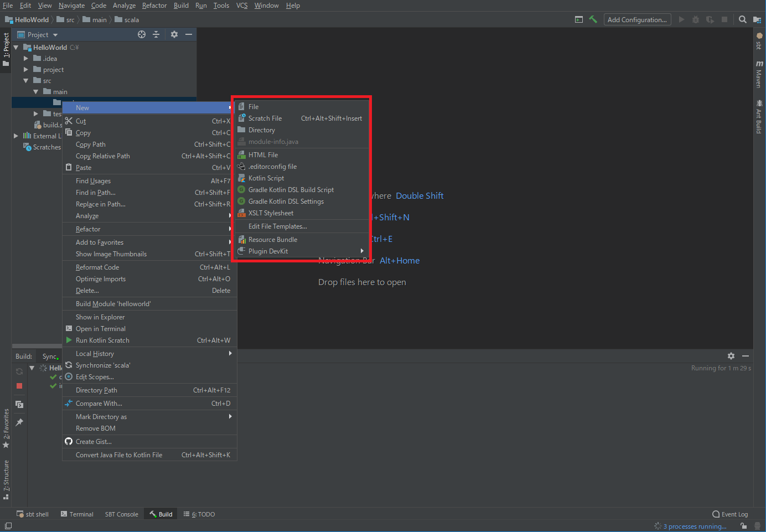The image size is (766, 532).
Task: Choose Show in Explorer
Action: [149, 317]
